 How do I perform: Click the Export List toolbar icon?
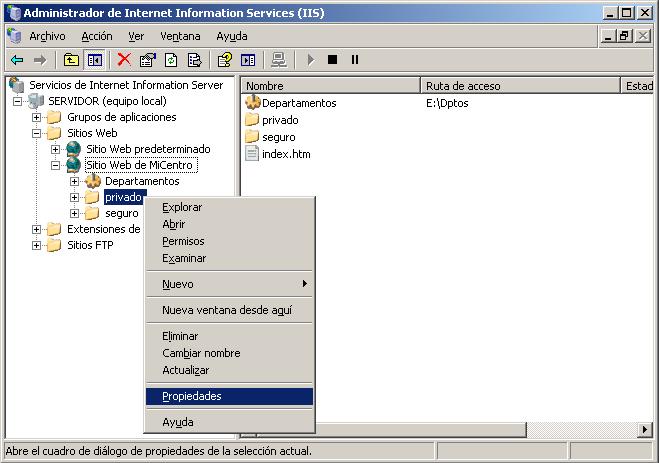(x=194, y=60)
